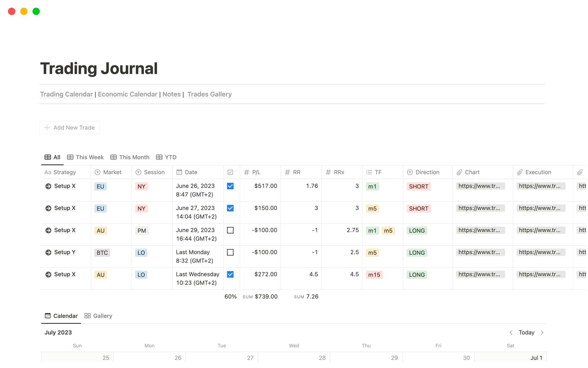Screen dimensions: 588x368
Task: Open the Economic Calendar link
Action: pyautogui.click(x=127, y=94)
